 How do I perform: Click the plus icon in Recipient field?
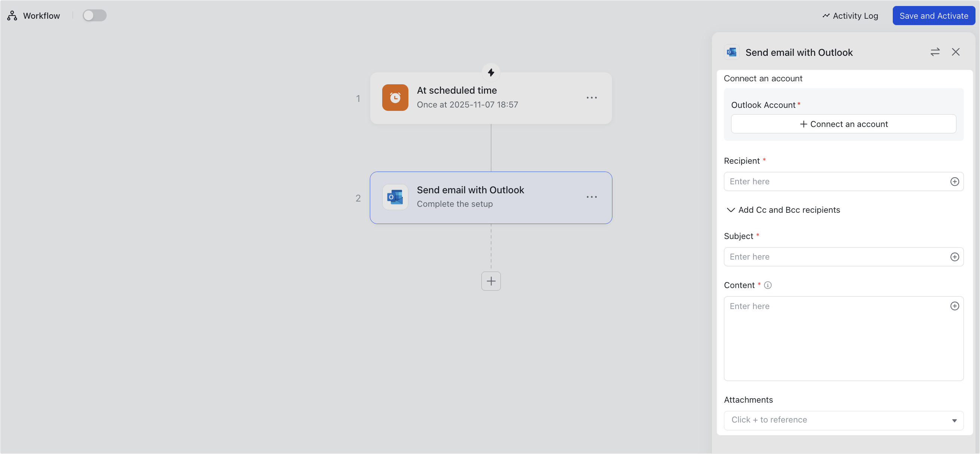954,182
